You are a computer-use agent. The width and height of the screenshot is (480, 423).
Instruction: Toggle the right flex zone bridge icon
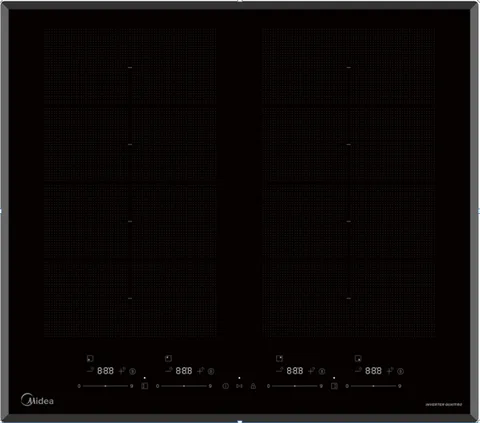coord(334,386)
